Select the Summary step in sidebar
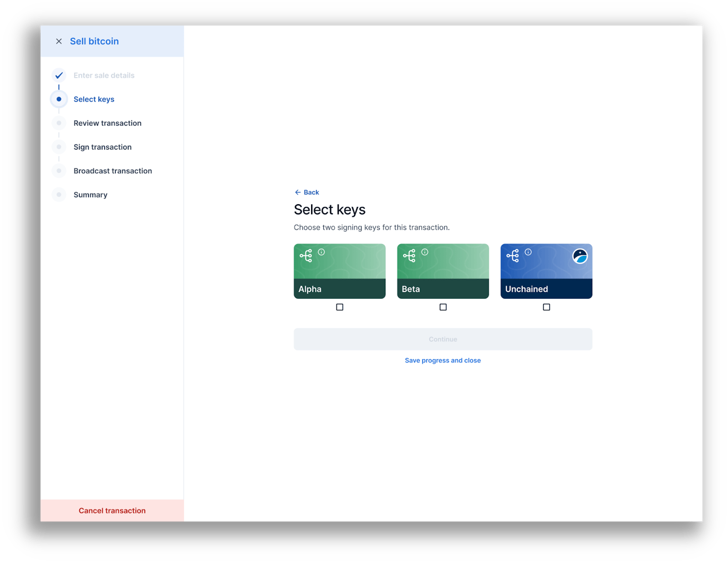 point(90,195)
